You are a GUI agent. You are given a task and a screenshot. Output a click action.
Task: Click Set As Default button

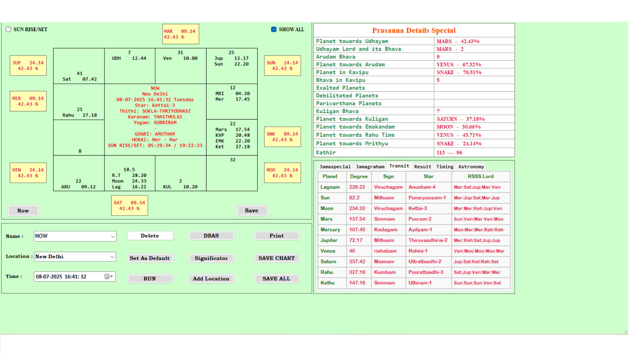coord(150,258)
